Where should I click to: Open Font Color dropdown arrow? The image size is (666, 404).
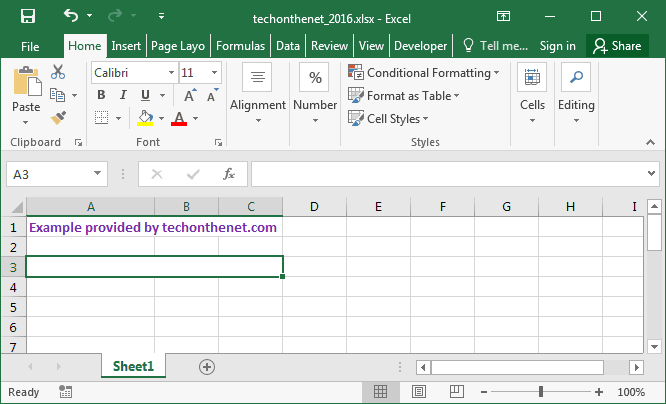coord(195,118)
